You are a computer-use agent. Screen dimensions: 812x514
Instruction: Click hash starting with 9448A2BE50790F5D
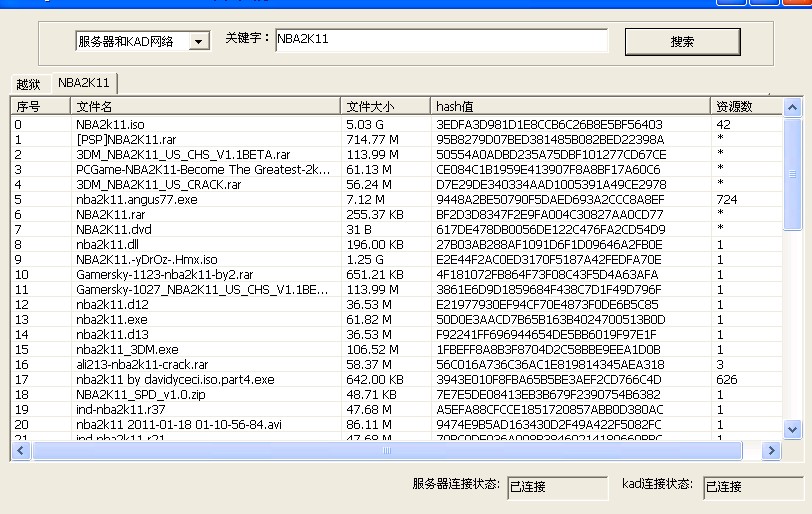(550, 199)
